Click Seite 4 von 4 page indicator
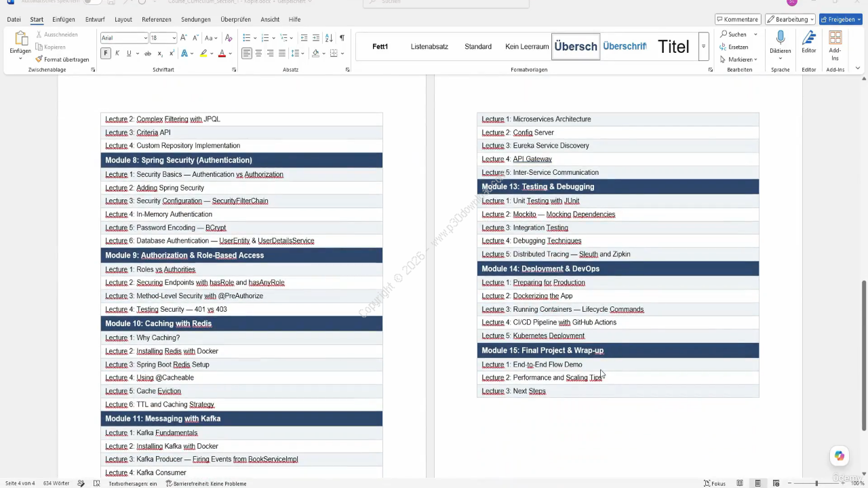The image size is (868, 488). [20, 483]
